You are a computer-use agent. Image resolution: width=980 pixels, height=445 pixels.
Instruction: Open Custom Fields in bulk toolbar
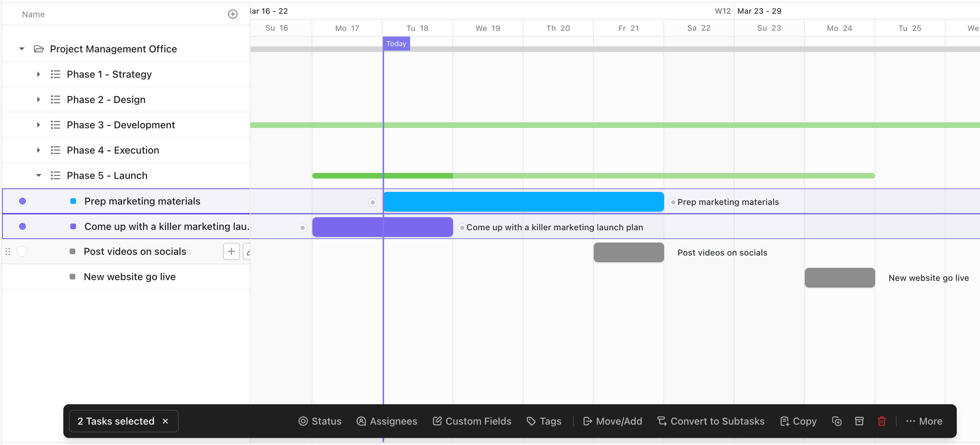click(472, 421)
